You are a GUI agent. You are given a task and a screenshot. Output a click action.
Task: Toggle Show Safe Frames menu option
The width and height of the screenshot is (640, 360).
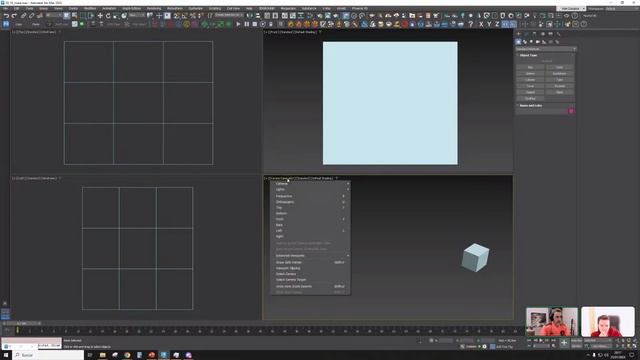[310, 262]
